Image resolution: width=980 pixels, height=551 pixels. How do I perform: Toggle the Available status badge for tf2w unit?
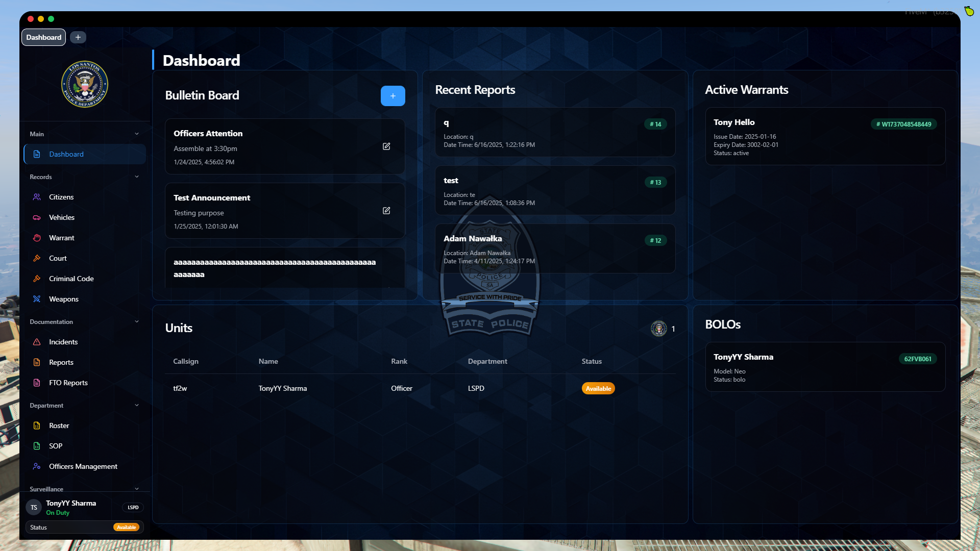[598, 388]
